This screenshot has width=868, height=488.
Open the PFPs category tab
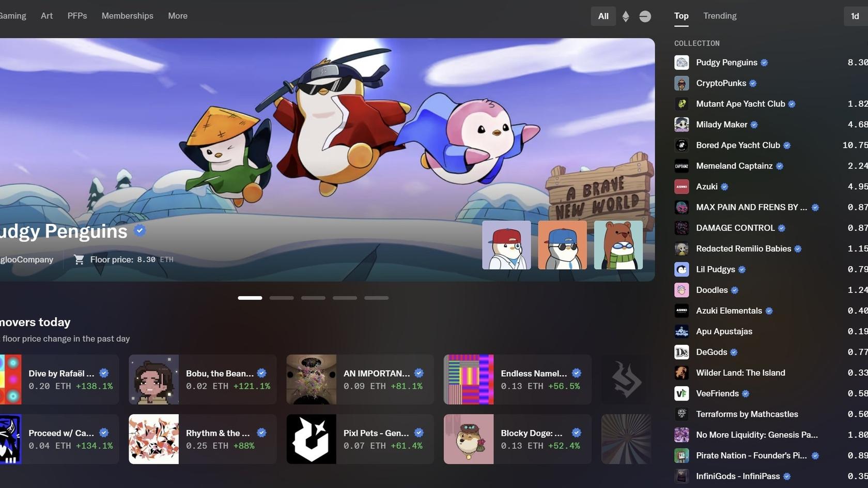pos(77,16)
